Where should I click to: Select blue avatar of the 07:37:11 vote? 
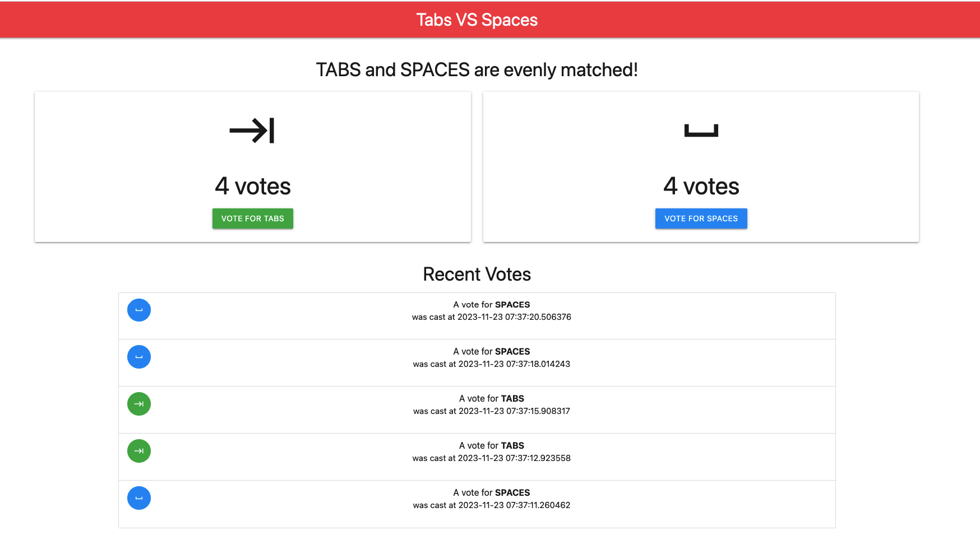(139, 498)
